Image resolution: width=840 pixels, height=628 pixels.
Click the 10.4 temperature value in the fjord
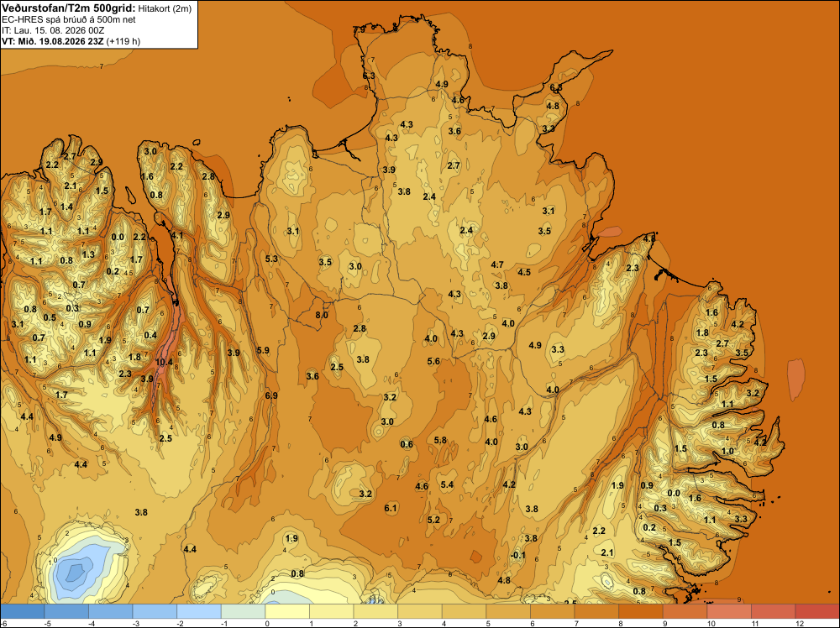164,363
